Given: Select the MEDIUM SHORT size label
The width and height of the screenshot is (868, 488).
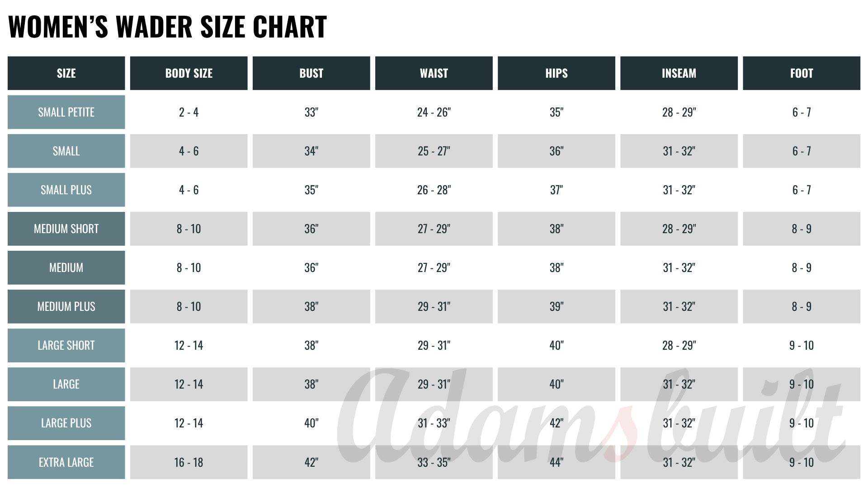Looking at the screenshot, I should 66,229.
